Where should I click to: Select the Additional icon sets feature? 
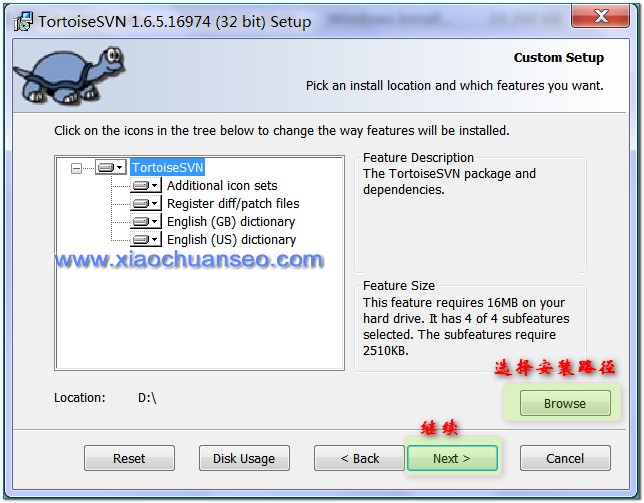pyautogui.click(x=222, y=186)
